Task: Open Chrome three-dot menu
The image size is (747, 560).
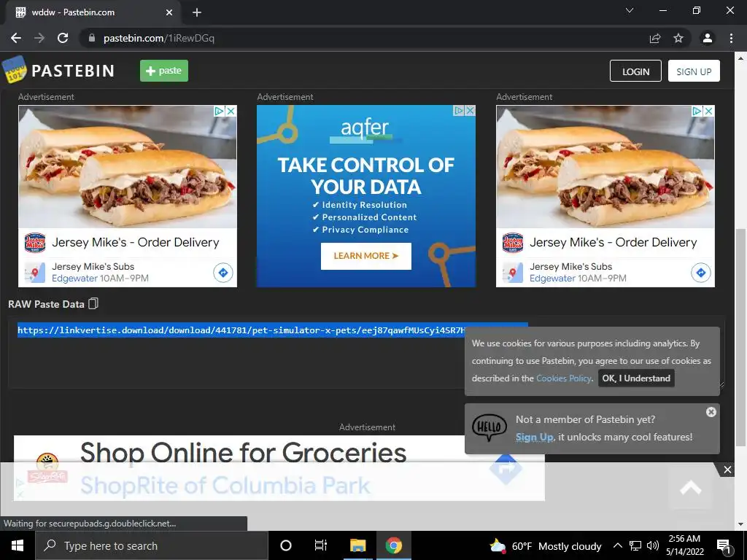Action: [731, 38]
